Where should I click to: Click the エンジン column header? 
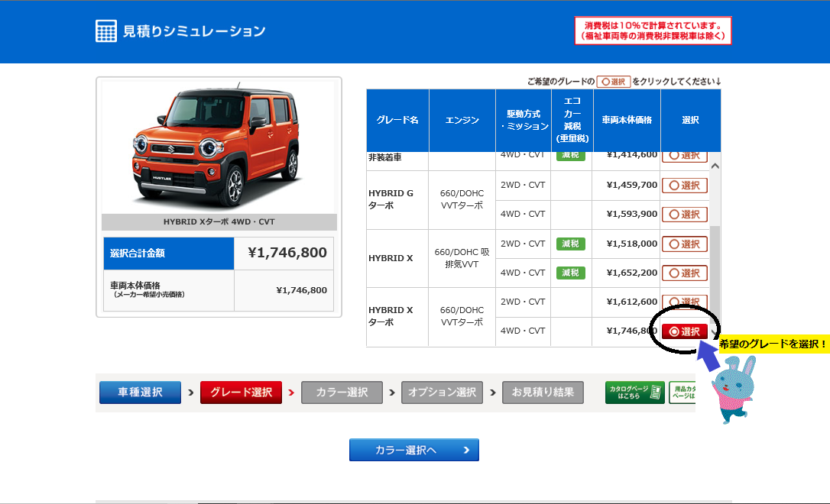coord(462,120)
